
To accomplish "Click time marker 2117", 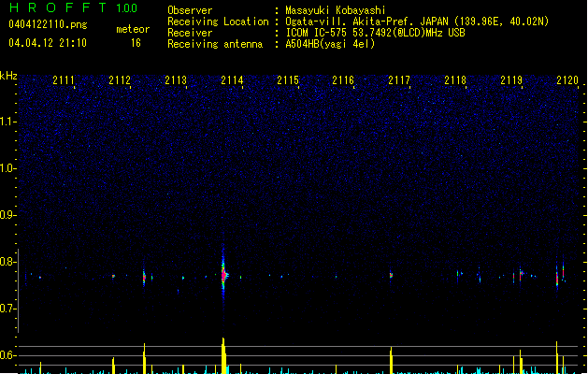I will [x=399, y=80].
